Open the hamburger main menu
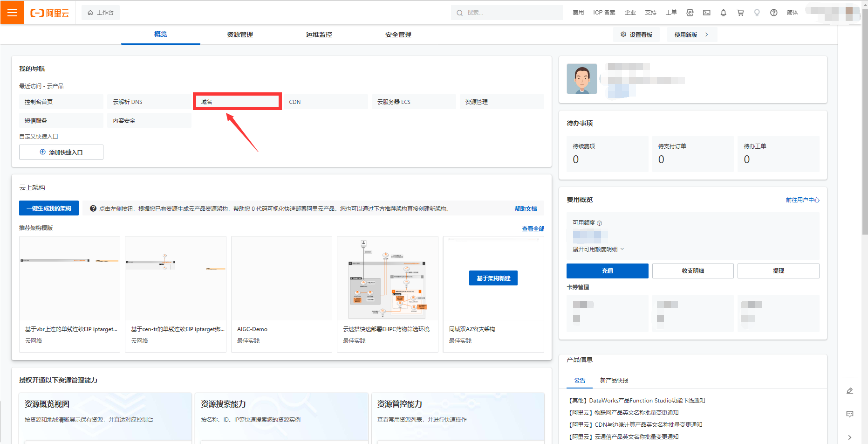 tap(12, 13)
